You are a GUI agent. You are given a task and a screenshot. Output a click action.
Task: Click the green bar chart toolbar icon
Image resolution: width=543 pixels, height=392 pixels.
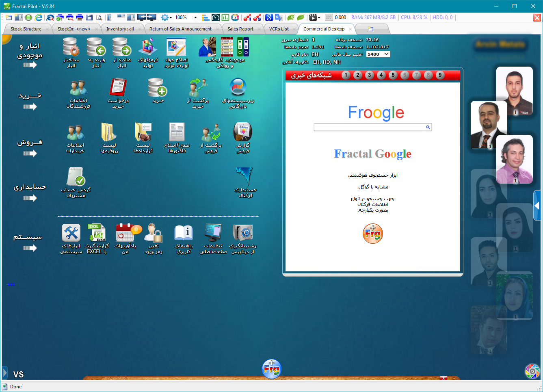click(x=225, y=17)
